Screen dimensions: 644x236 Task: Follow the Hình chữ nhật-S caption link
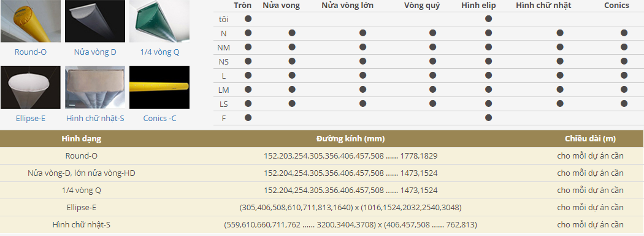[x=95, y=118]
